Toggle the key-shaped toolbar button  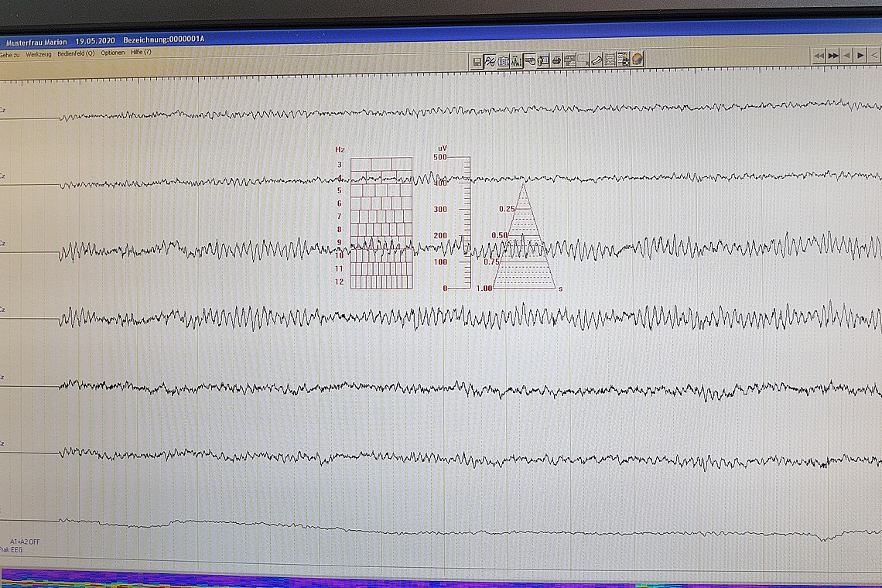pyautogui.click(x=530, y=61)
